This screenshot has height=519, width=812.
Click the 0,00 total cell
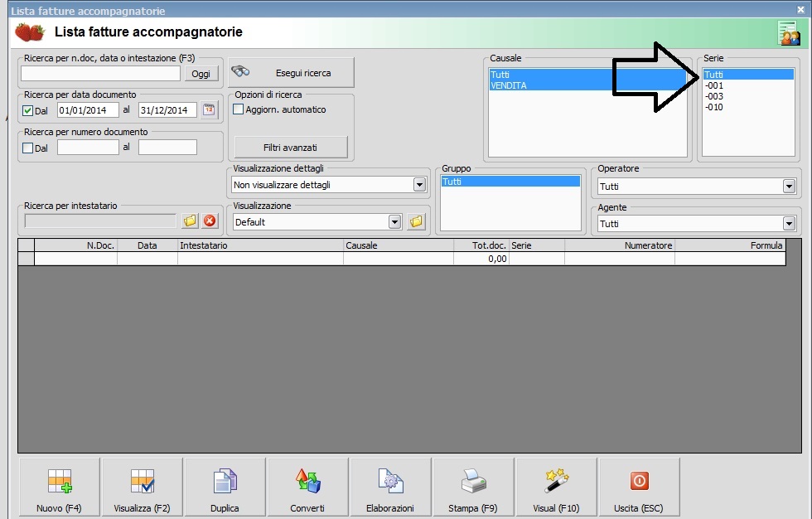[481, 259]
